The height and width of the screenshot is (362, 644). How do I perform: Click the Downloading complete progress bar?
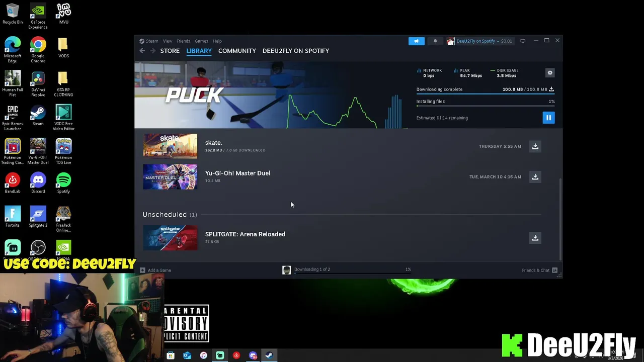coord(486,94)
